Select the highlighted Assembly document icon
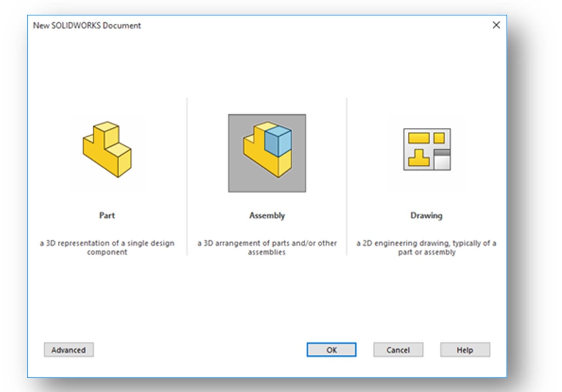The height and width of the screenshot is (392, 562). [267, 153]
